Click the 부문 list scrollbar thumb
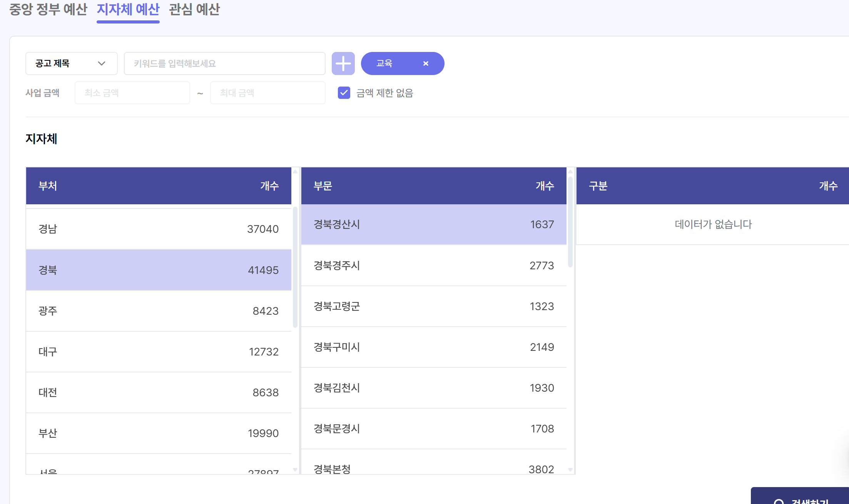Viewport: 849px width, 504px height. tap(570, 222)
